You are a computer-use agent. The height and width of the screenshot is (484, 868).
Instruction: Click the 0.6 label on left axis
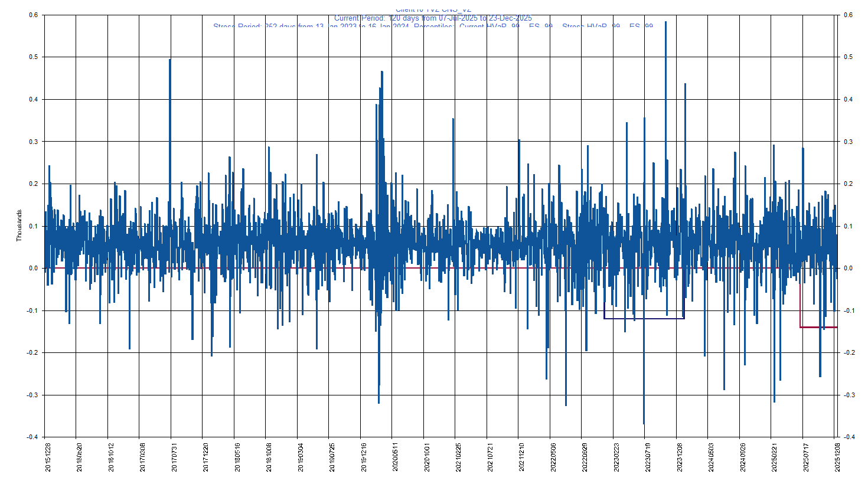[33, 15]
